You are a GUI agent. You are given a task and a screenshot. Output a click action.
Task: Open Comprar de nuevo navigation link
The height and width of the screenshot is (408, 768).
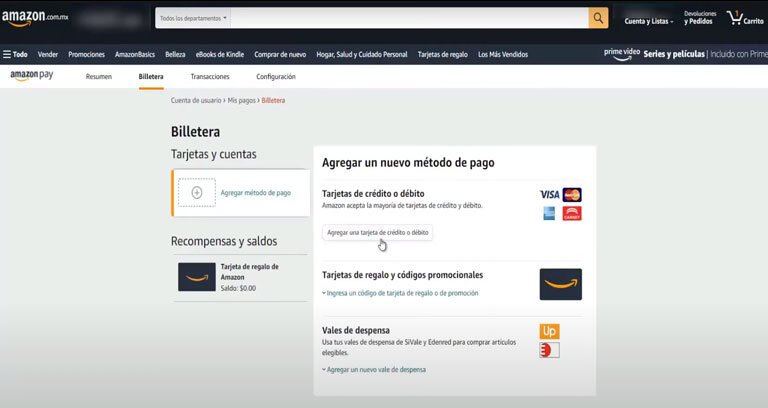[x=280, y=54]
